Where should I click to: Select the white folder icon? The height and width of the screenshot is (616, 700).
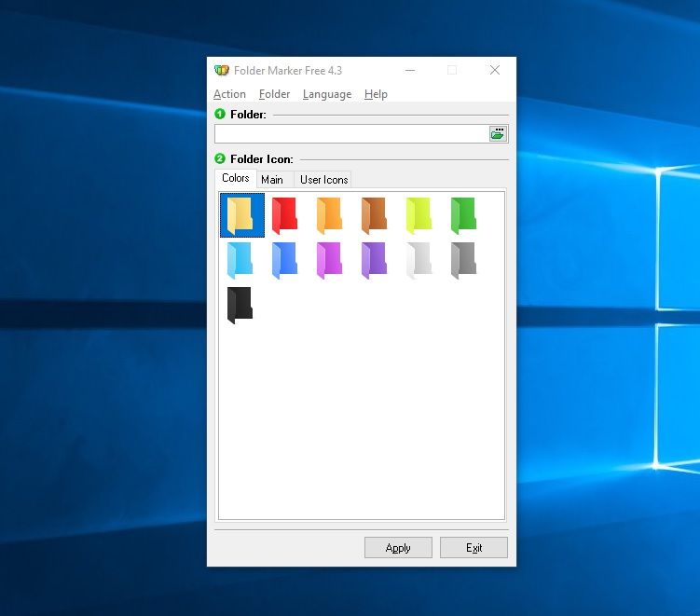[419, 260]
